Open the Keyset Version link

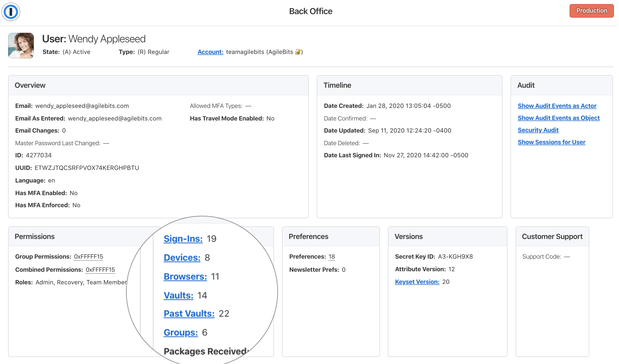417,282
